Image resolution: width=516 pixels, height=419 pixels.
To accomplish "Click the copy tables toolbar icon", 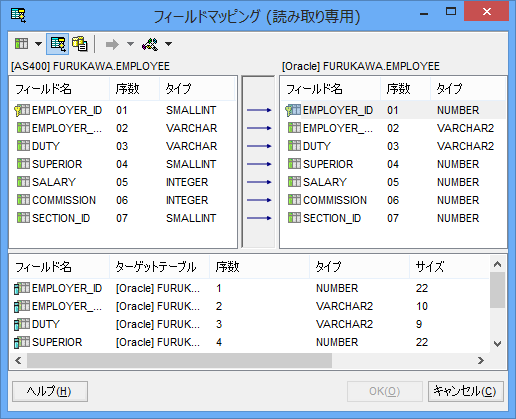I will tap(80, 44).
